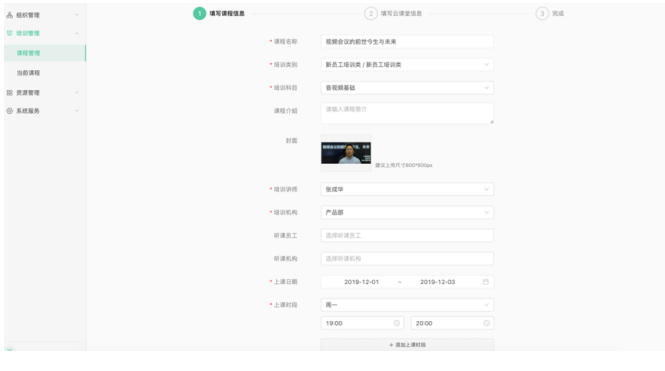Screen dimensions: 665x371
Task: Open the 培训讲师 dropdown showing 张成华
Action: 407,189
